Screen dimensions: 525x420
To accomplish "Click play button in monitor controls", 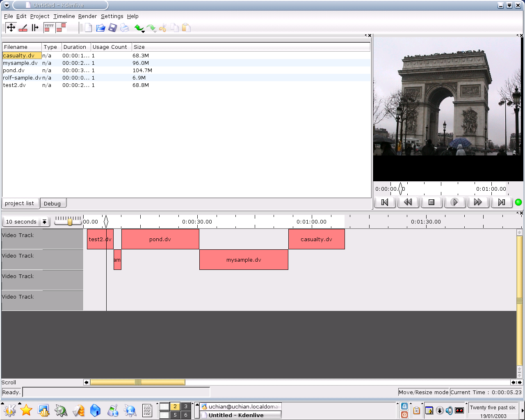I will coord(454,202).
